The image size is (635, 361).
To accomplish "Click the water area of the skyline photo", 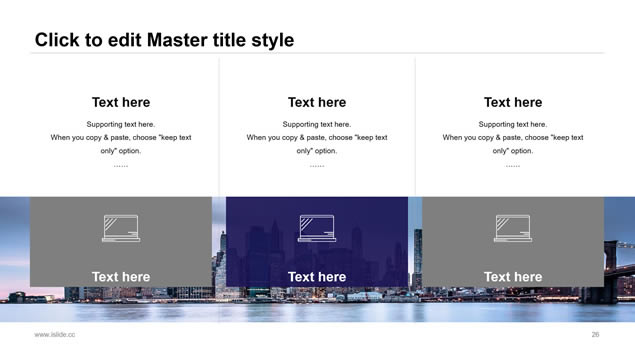I will click(318, 312).
